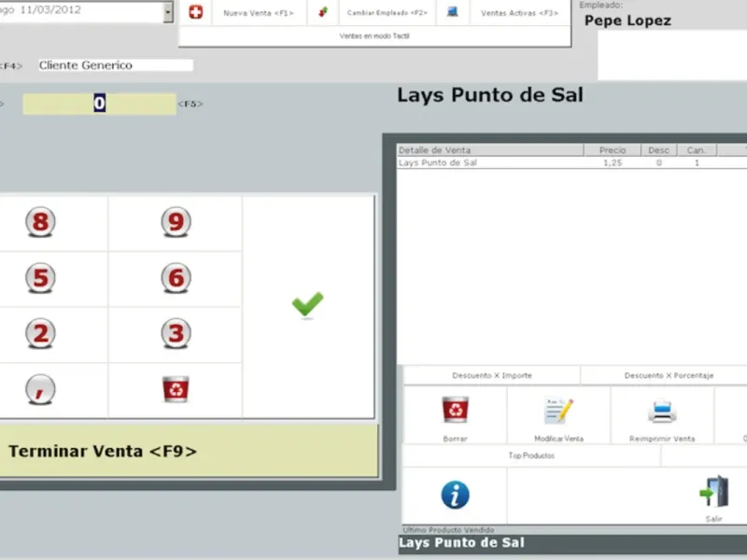The width and height of the screenshot is (747, 560).
Task: Click Ultimo Producto Vendido Lays text
Action: click(461, 543)
